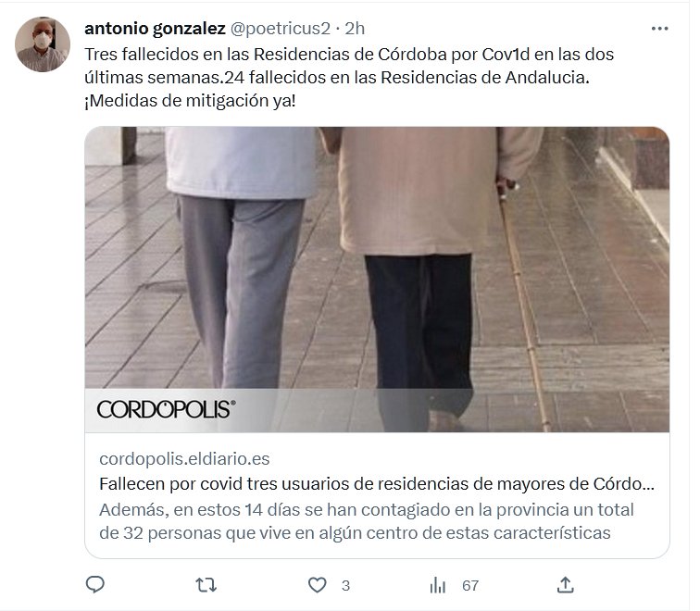Viewport: 700px width, 611px height.
Task: Open antonio gonzalez profile avatar
Action: [43, 44]
